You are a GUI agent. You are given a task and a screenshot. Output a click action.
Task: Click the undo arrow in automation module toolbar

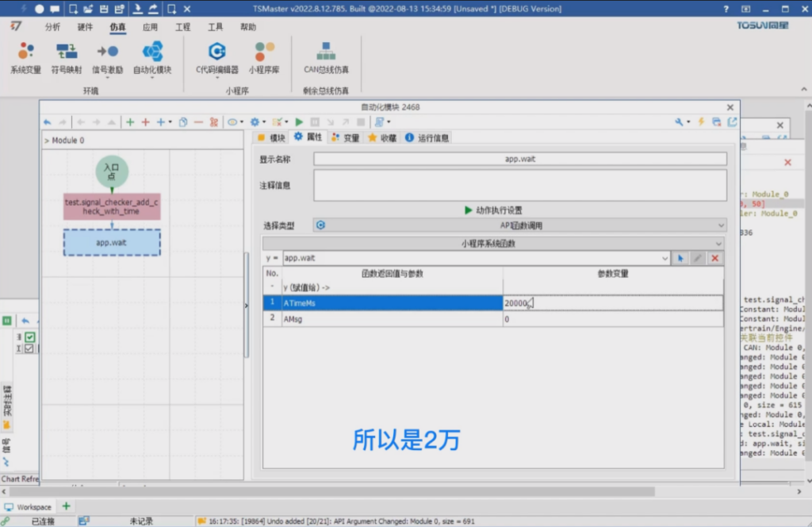pos(47,122)
